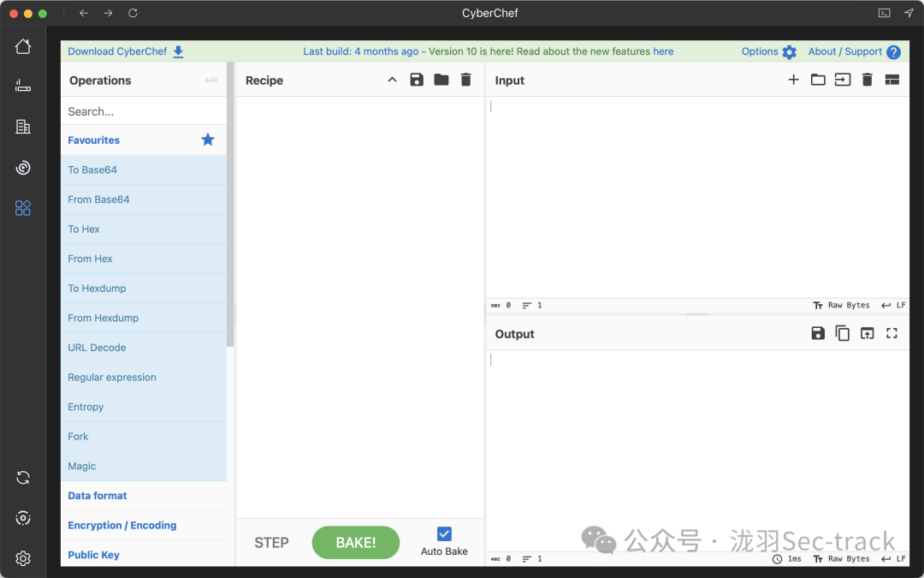Open the target spiral icon in sidebar
This screenshot has height=578, width=924.
point(23,168)
